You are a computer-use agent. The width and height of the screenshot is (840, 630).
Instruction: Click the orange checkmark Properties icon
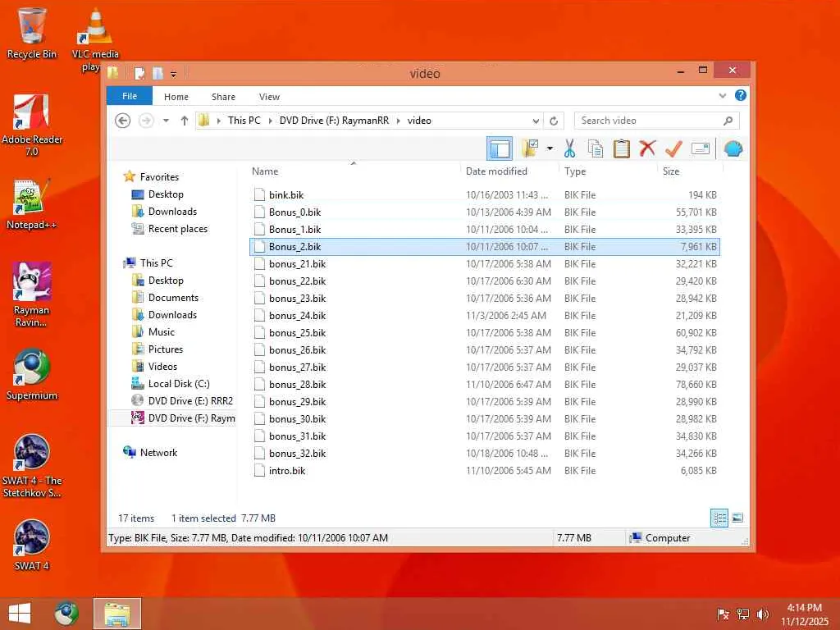coord(673,148)
